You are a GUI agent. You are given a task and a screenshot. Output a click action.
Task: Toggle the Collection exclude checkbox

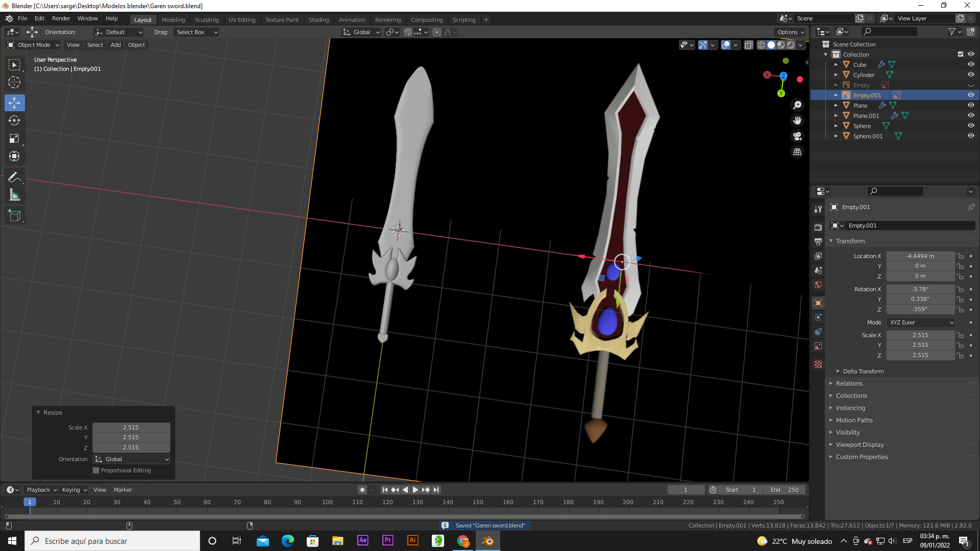point(961,55)
